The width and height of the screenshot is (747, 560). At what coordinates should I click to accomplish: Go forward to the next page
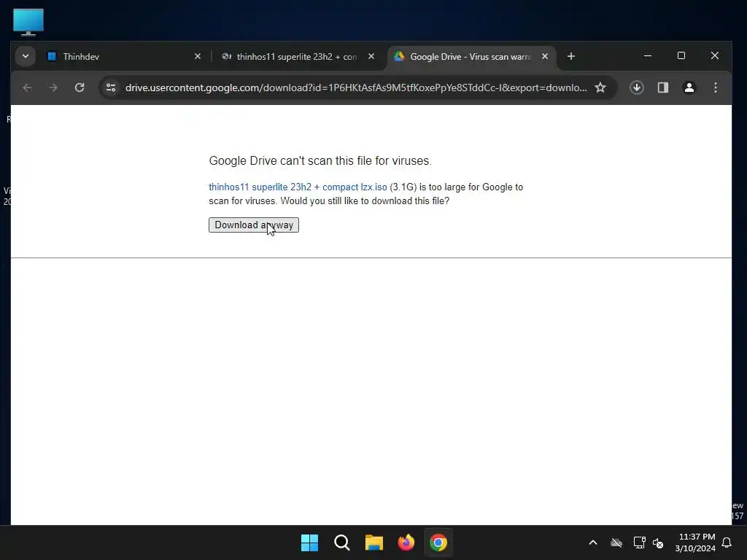53,87
